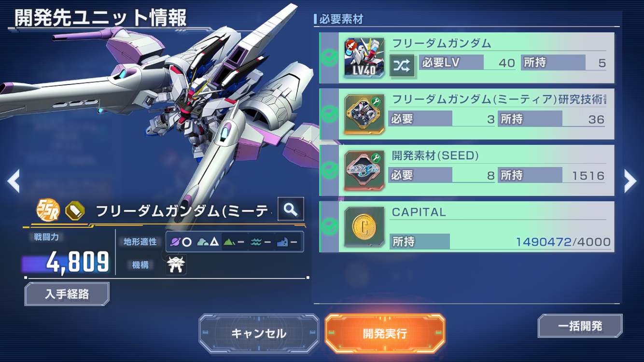Execute development with 開発実行 button

pos(385,334)
